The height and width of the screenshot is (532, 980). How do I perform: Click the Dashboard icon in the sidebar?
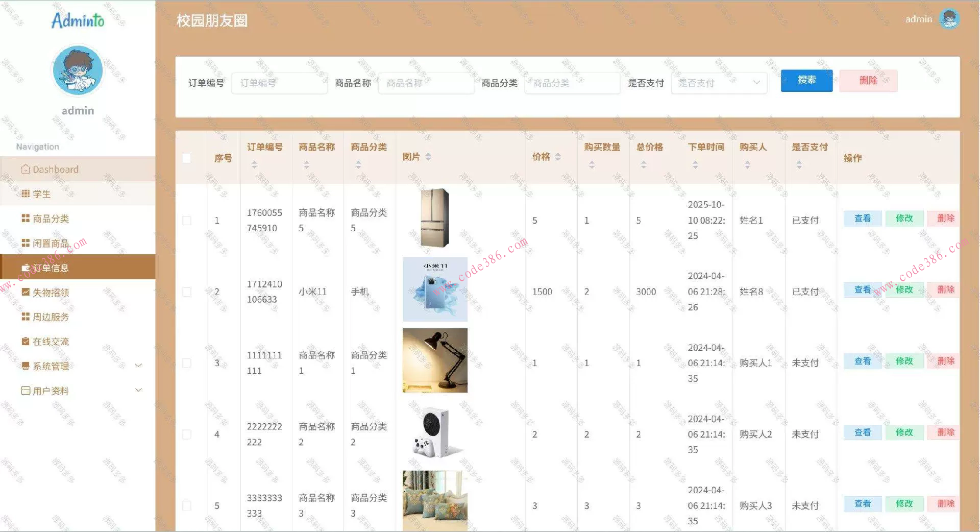26,169
